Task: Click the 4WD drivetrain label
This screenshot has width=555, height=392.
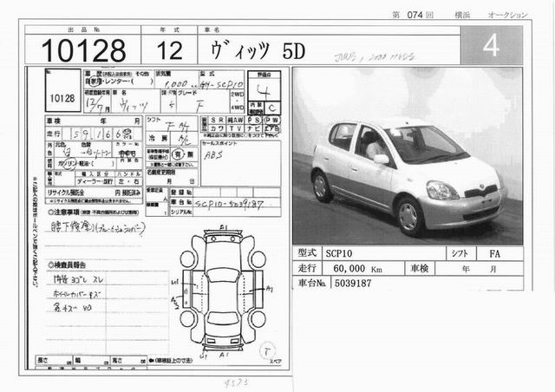Action: coord(237,108)
